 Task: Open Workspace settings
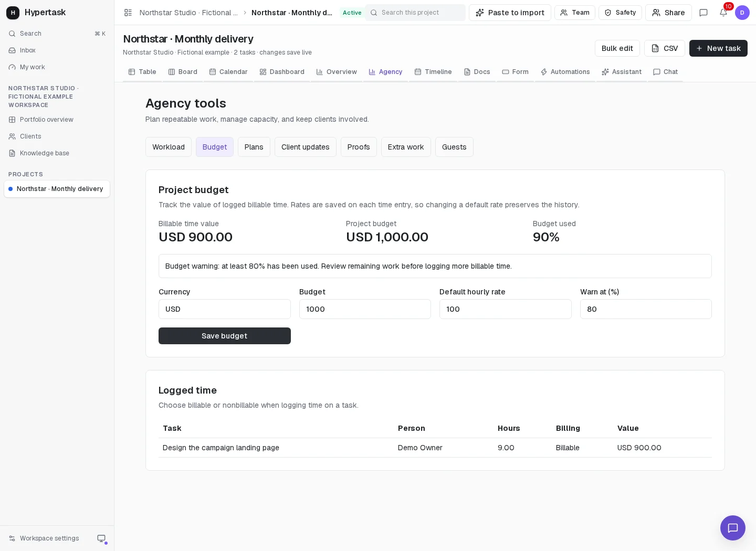(x=44, y=538)
